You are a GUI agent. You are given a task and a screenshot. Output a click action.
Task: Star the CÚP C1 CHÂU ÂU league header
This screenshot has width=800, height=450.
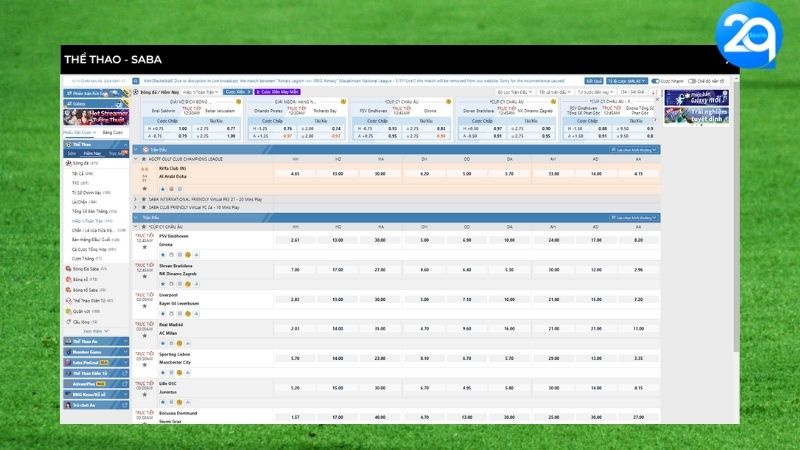(x=144, y=227)
